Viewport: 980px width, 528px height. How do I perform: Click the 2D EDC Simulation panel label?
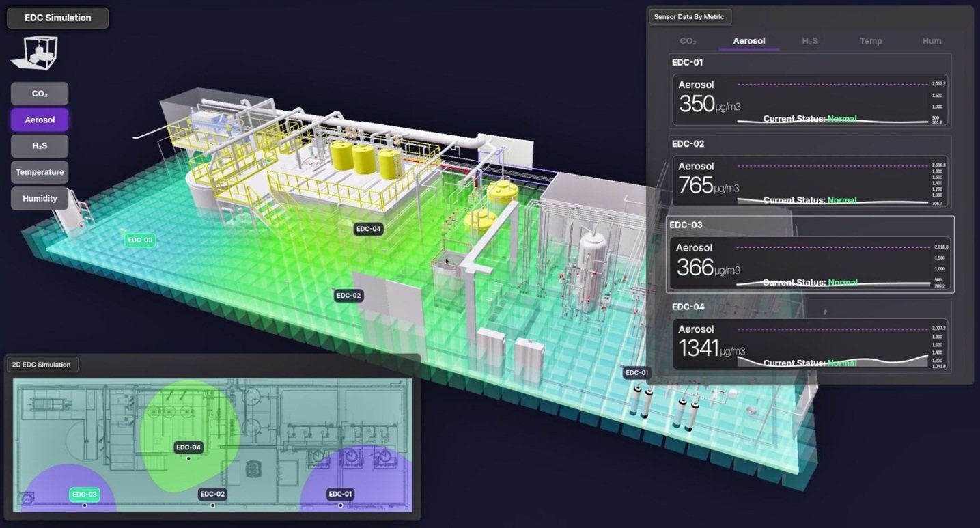click(x=42, y=365)
